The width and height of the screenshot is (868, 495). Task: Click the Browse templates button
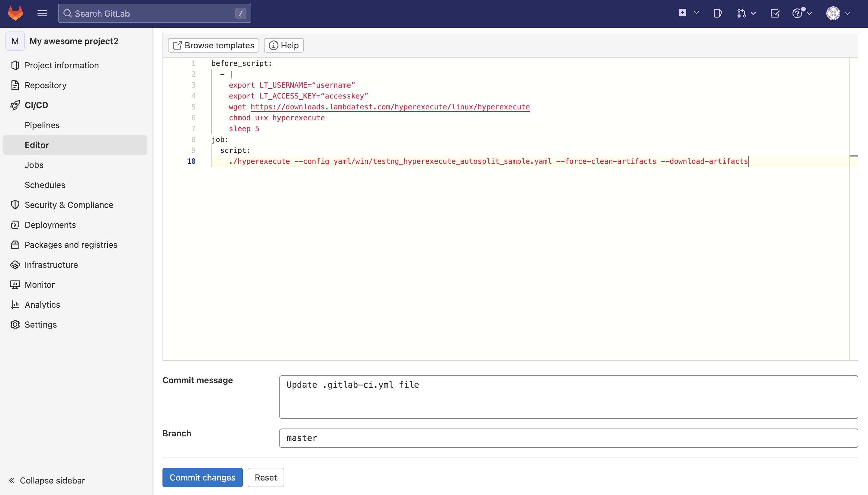(213, 45)
